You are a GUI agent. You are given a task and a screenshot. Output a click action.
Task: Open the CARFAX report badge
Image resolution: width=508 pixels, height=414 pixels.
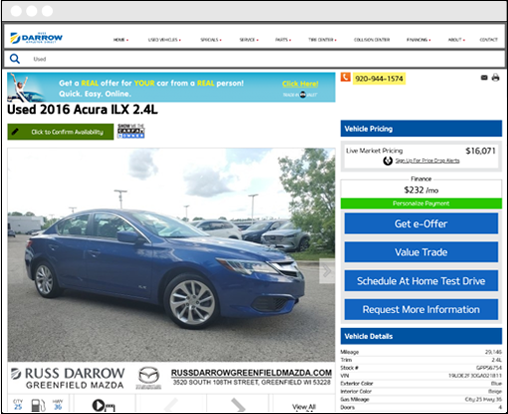131,131
